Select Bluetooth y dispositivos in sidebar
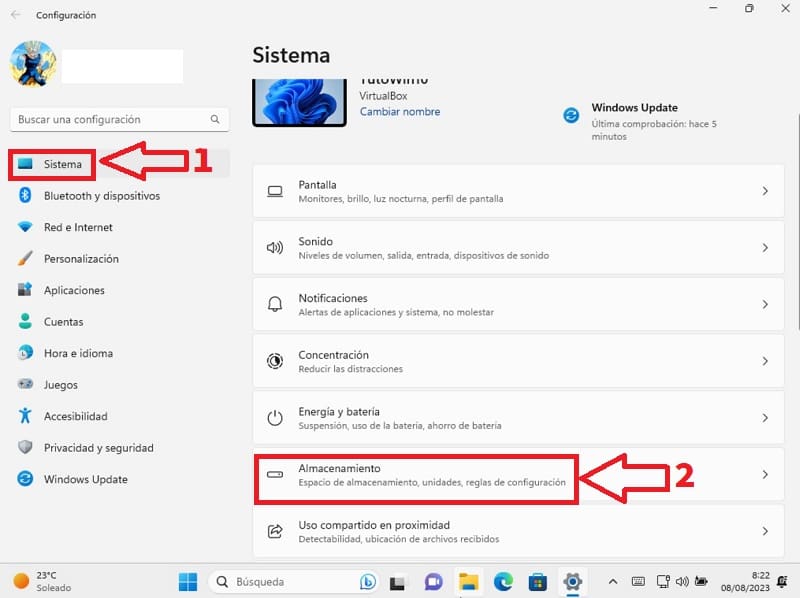The image size is (800, 598). click(x=101, y=196)
